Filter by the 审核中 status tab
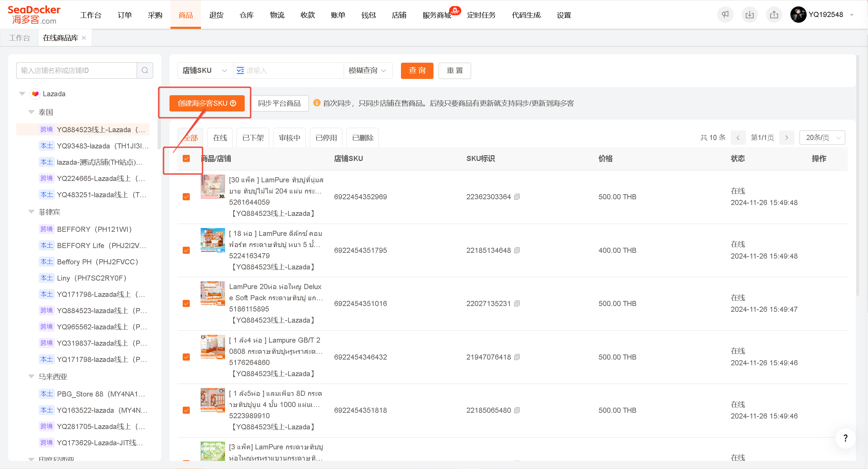 point(289,138)
